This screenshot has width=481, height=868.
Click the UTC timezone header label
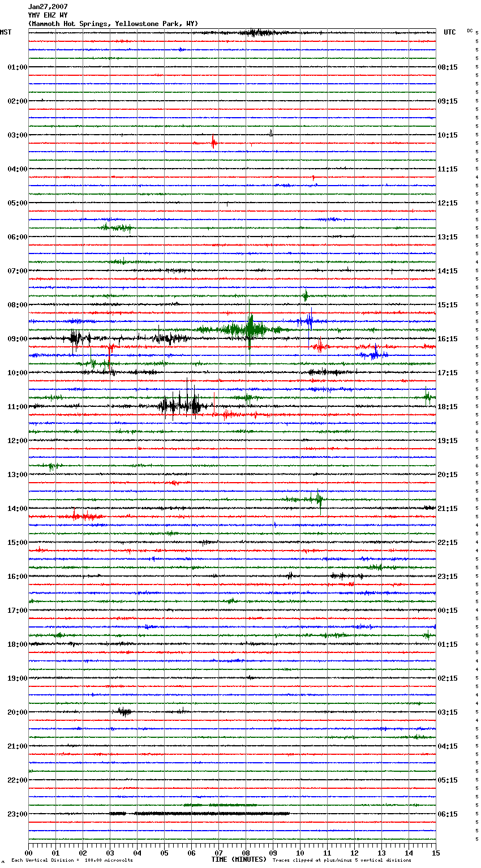coord(450,32)
